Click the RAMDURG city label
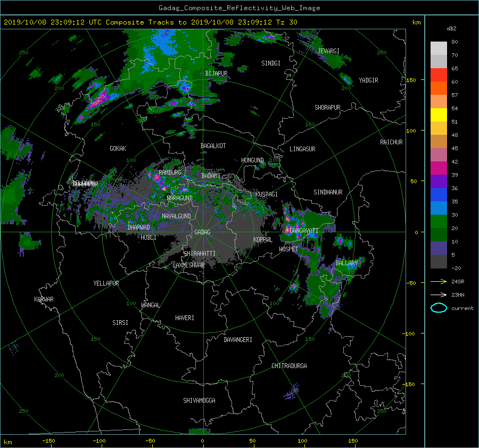479x448 pixels. (x=170, y=173)
